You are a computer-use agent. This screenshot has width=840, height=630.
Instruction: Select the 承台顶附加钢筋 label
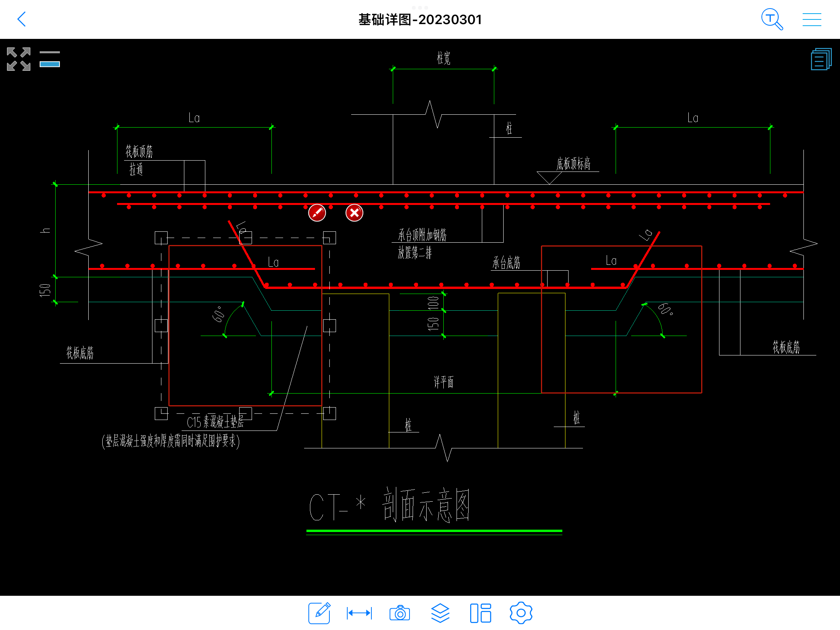tap(422, 235)
